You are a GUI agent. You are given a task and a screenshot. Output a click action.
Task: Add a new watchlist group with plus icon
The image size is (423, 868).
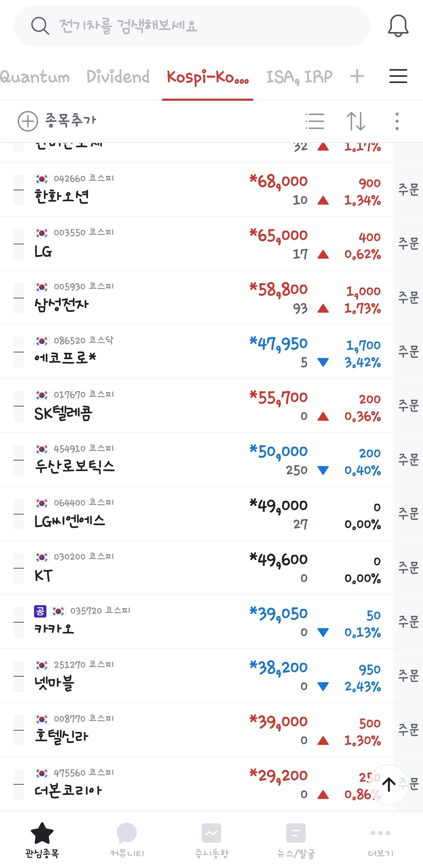[x=357, y=76]
